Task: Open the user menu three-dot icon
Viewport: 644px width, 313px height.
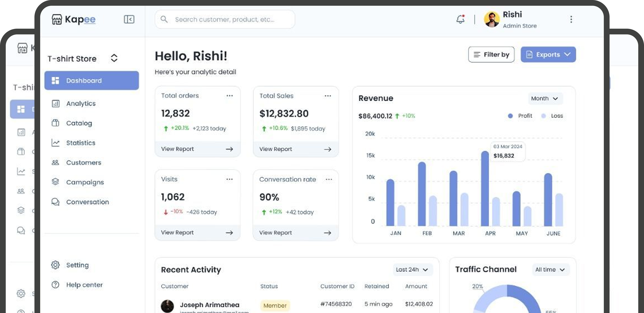Action: coord(571,19)
